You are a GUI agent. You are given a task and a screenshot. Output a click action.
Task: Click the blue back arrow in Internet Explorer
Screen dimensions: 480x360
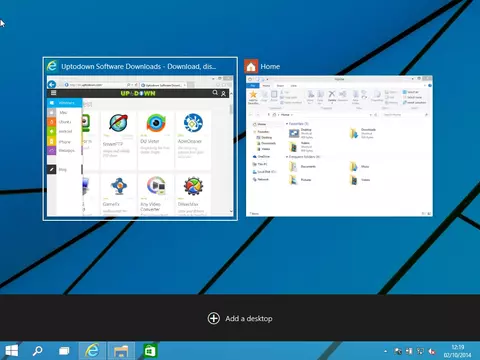(x=52, y=84)
